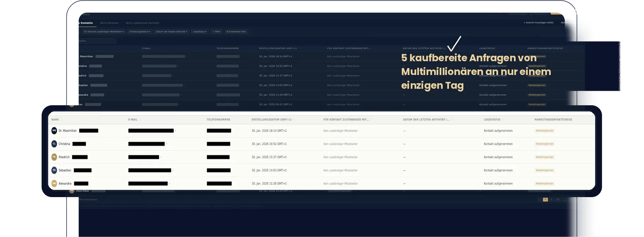The height and width of the screenshot is (237, 644).
Task: Go to page 2 in the pagination
Action: tap(551, 200)
